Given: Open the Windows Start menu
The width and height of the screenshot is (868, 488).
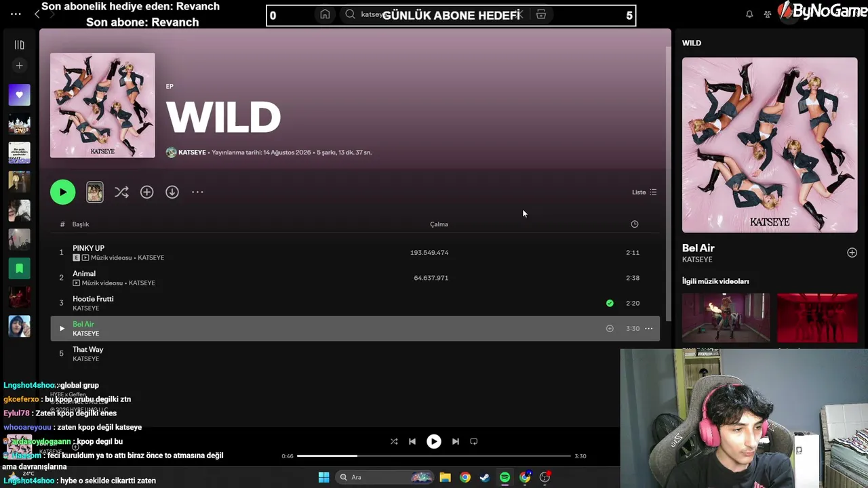Looking at the screenshot, I should [x=323, y=477].
